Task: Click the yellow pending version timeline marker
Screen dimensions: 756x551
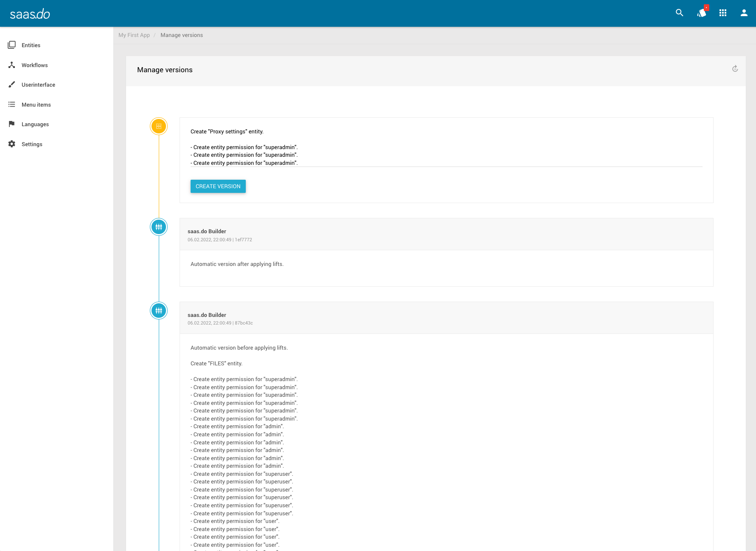Action: [158, 126]
